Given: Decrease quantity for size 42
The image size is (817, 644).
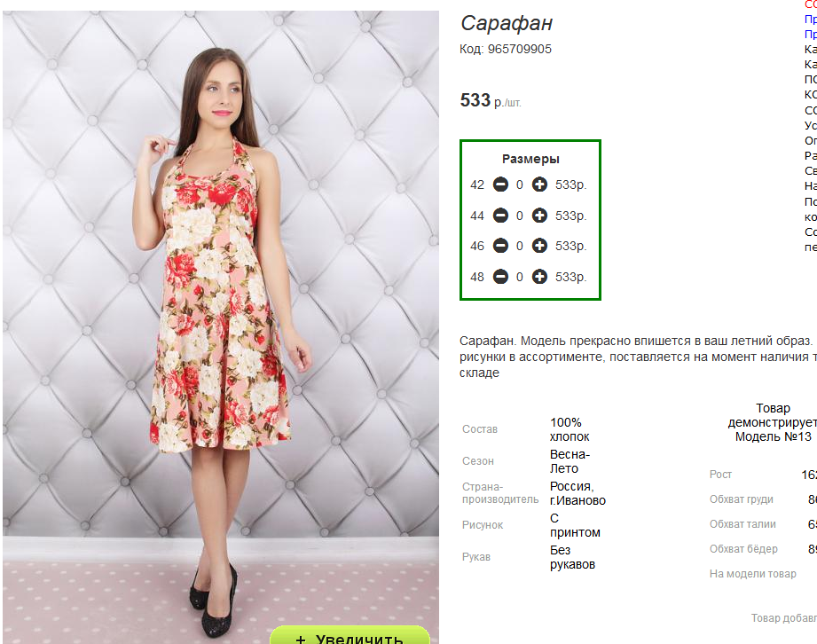Looking at the screenshot, I should 500,185.
